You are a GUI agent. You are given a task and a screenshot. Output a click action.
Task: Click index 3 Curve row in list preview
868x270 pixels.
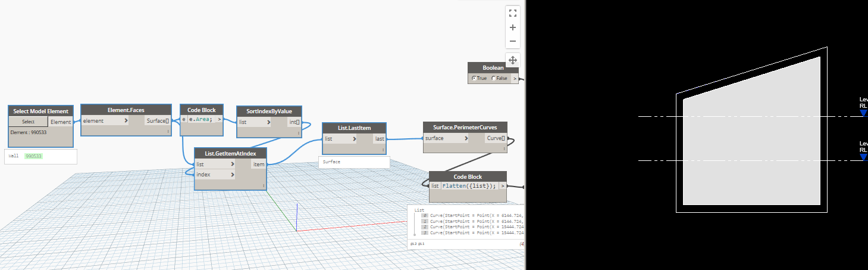click(472, 233)
